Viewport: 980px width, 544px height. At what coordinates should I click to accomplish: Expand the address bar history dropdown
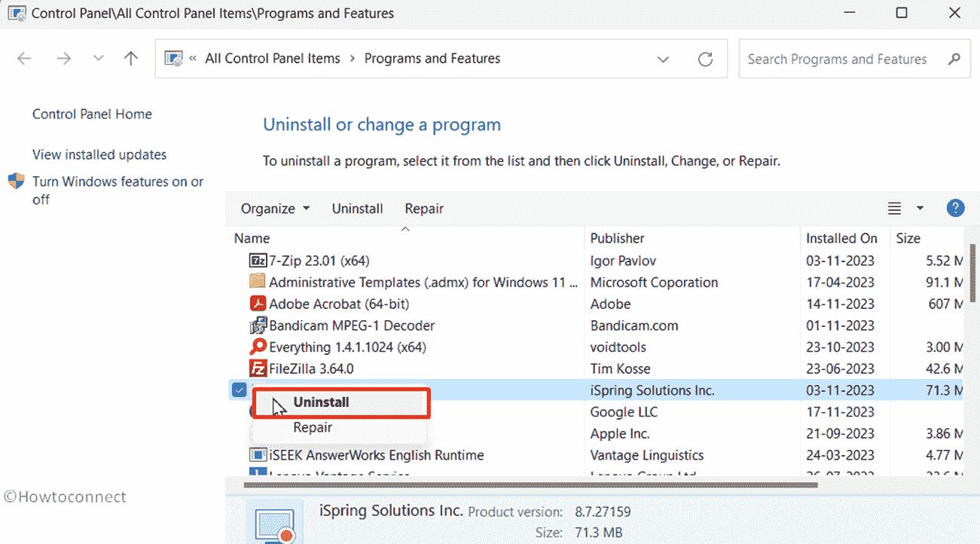(x=663, y=59)
